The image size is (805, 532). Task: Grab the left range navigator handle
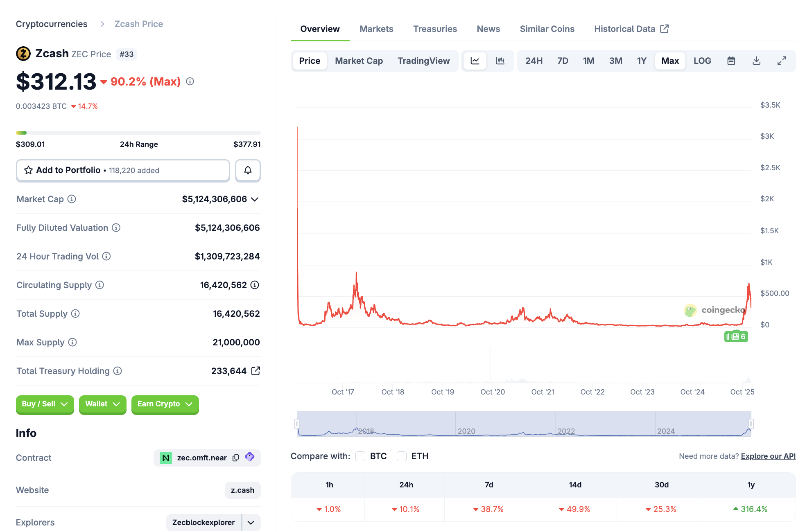(297, 424)
